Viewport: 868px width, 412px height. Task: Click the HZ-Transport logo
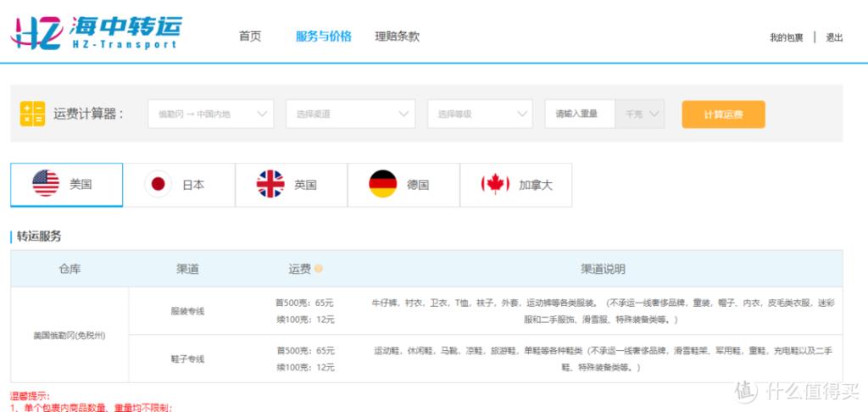click(97, 32)
